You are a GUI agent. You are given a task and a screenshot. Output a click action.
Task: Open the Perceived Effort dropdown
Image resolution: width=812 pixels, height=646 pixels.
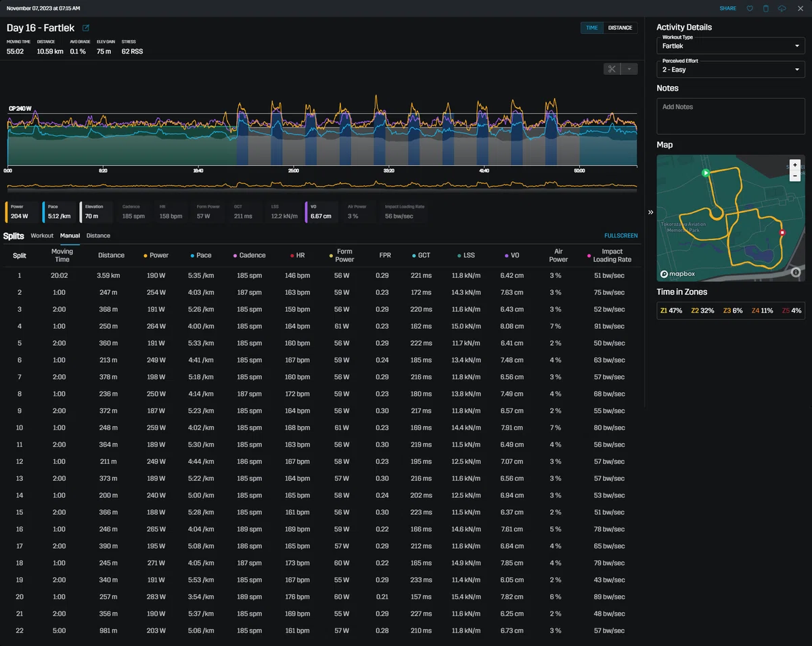[731, 69]
